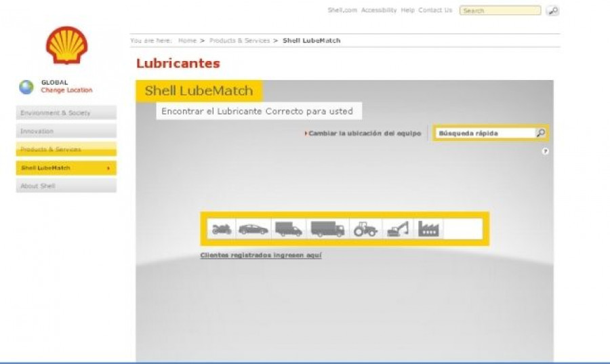Click the Shell LubeMatch breadcrumb text
Viewport: 610px width, 364px height.
[x=312, y=41]
